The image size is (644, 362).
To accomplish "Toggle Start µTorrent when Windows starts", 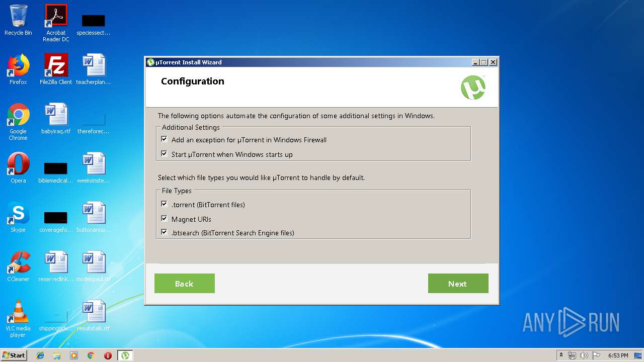I will (x=164, y=154).
